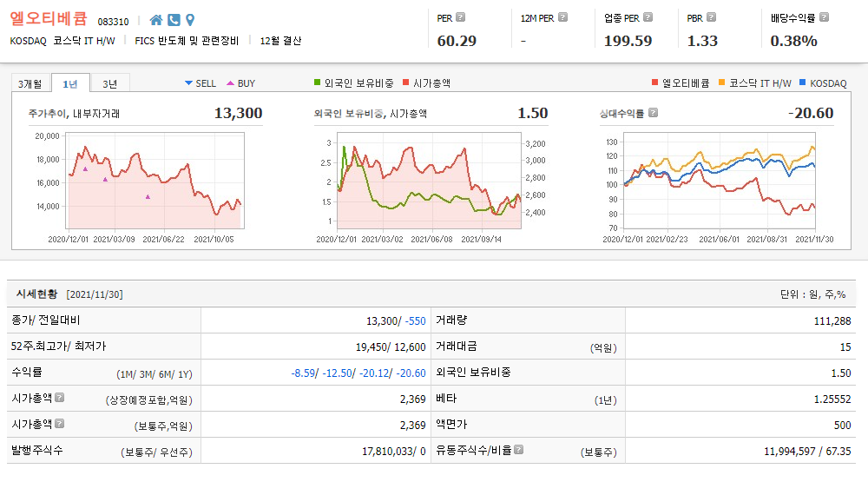Open the help icon beside PER
This screenshot has height=482, width=868.
(461, 17)
